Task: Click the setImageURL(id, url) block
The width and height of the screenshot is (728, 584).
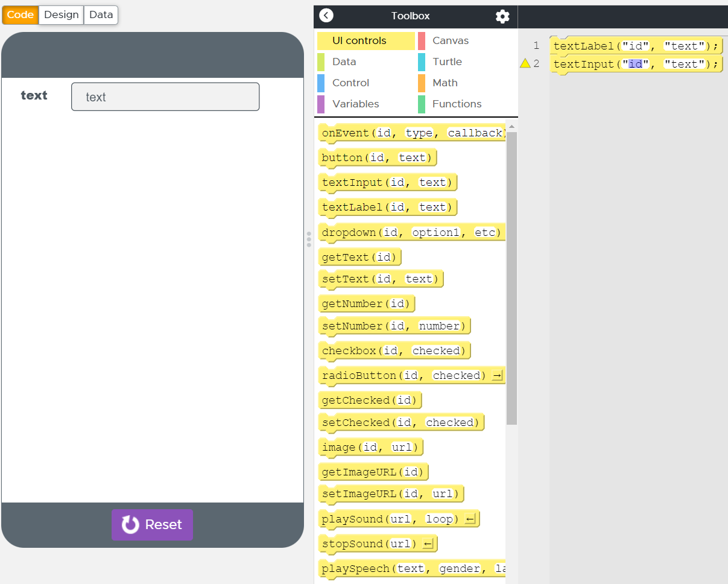Action: tap(391, 494)
